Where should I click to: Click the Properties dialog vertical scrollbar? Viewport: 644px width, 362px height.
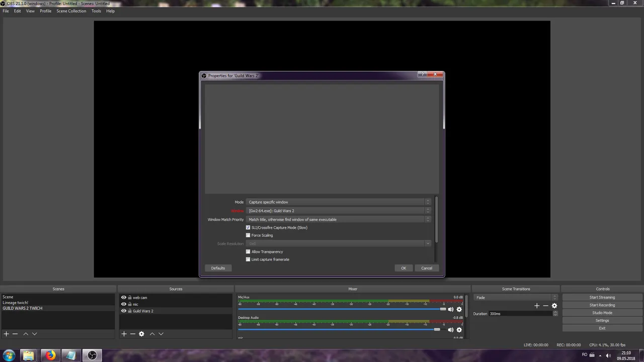click(436, 219)
